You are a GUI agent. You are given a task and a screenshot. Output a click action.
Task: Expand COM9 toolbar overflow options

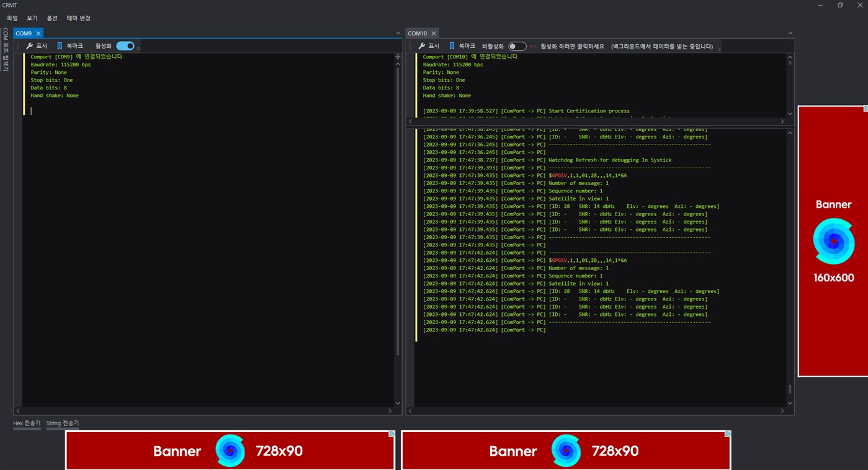tap(138, 47)
